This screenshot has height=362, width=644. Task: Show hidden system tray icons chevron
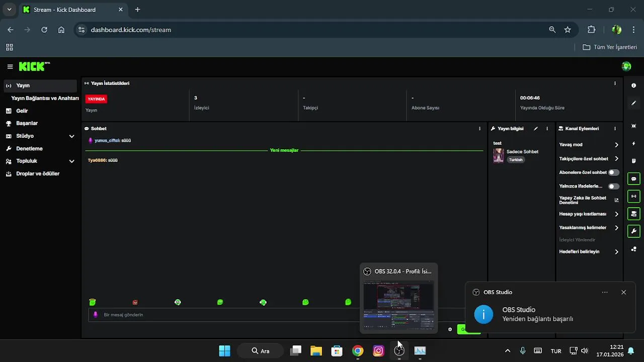pyautogui.click(x=508, y=351)
